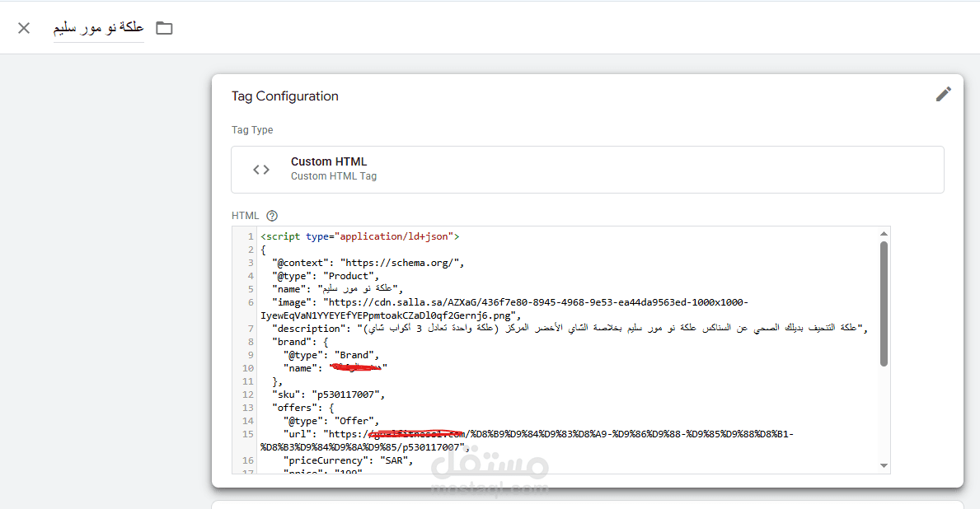Click the "Custom HTML Tag" subtitle text
Screen dimensions: 980x509
[x=334, y=176]
